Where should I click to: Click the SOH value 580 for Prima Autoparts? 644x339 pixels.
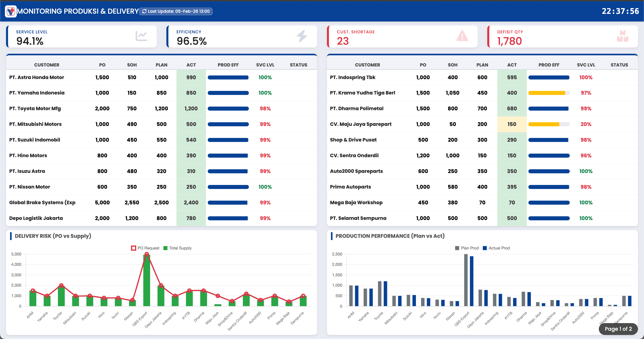coord(453,187)
